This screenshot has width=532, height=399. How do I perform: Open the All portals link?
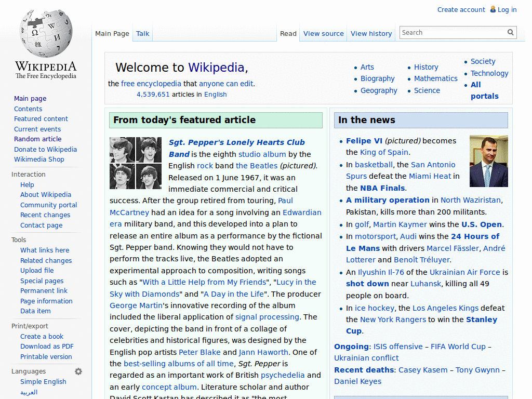coord(485,90)
